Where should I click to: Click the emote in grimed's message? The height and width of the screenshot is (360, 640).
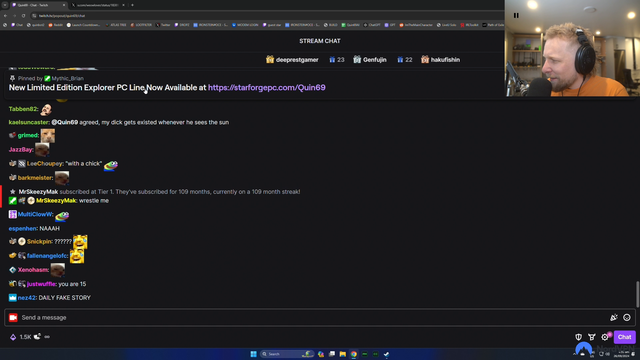click(48, 136)
